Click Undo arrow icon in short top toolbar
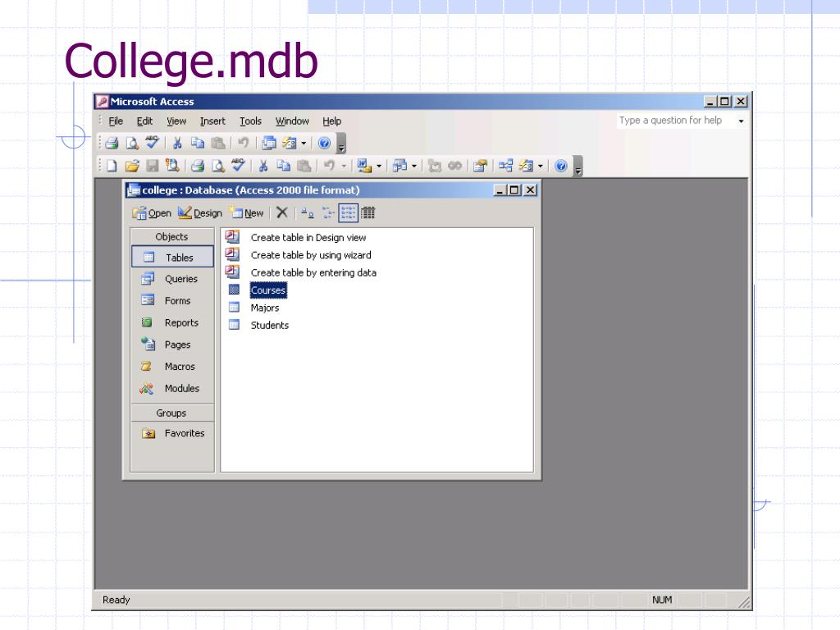840x630 pixels. point(243,144)
